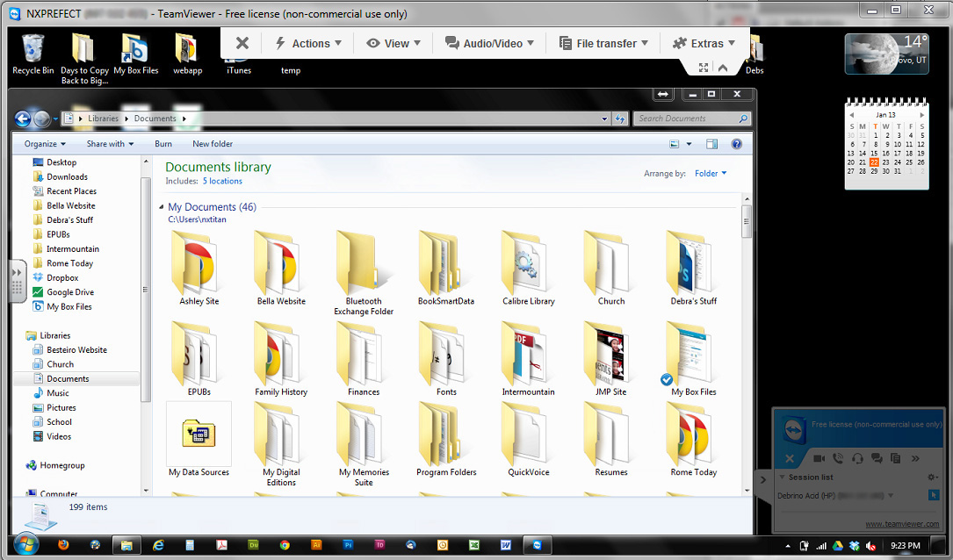Screen dimensions: 953x560
Task: Select the Calibre Library folder
Action: (x=528, y=268)
